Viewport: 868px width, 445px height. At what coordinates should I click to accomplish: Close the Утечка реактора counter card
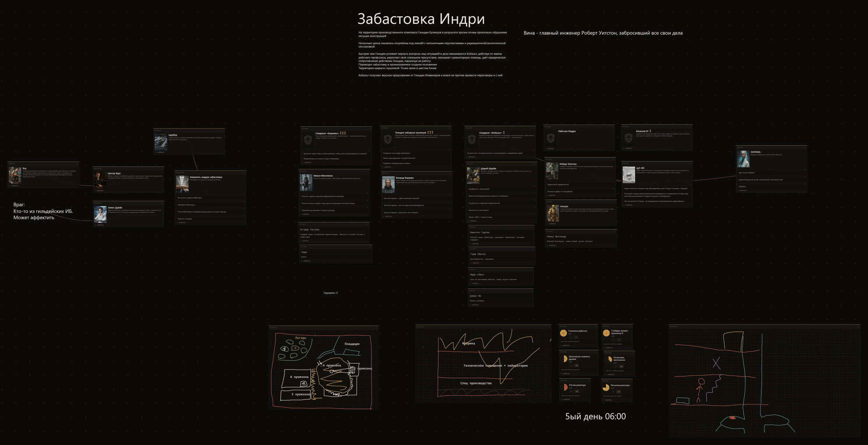pyautogui.click(x=589, y=381)
